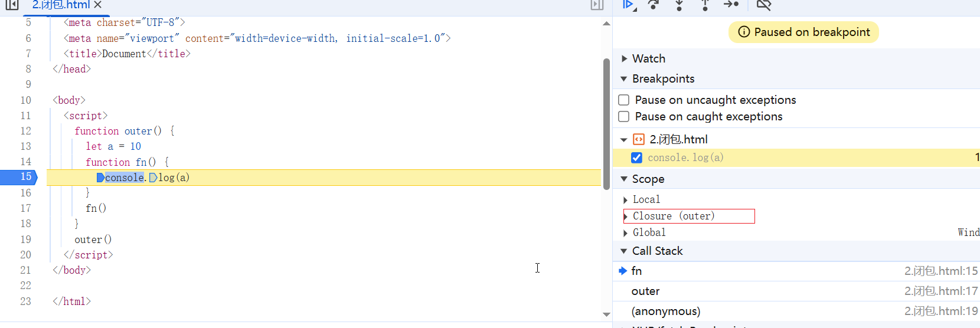Click the 'function outer()' code text
The image size is (980, 328).
click(118, 131)
